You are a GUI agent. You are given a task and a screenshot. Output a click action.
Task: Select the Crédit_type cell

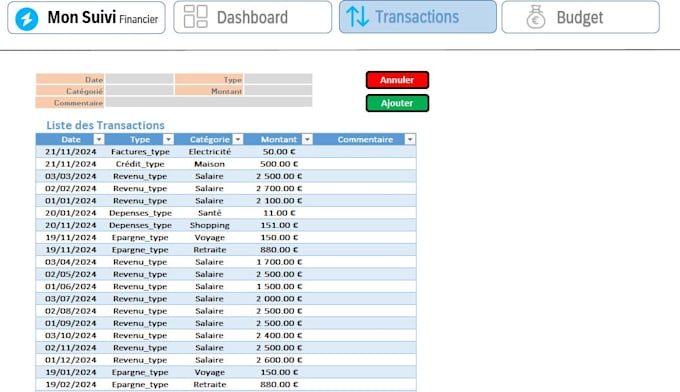coord(140,164)
